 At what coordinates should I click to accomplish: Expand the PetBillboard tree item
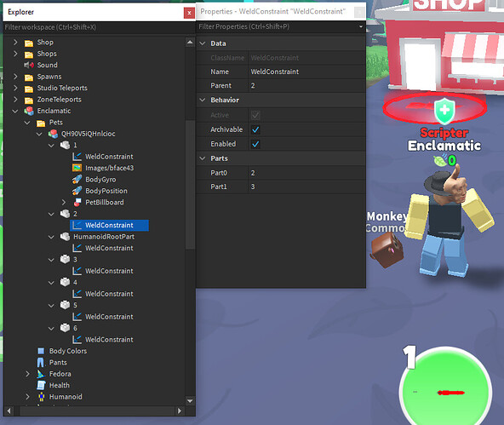pyautogui.click(x=64, y=202)
